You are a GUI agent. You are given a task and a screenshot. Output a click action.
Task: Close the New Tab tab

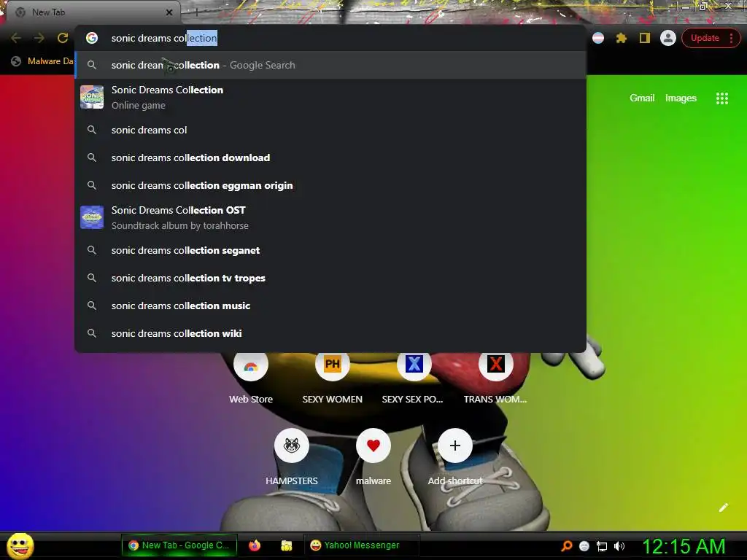click(x=169, y=12)
